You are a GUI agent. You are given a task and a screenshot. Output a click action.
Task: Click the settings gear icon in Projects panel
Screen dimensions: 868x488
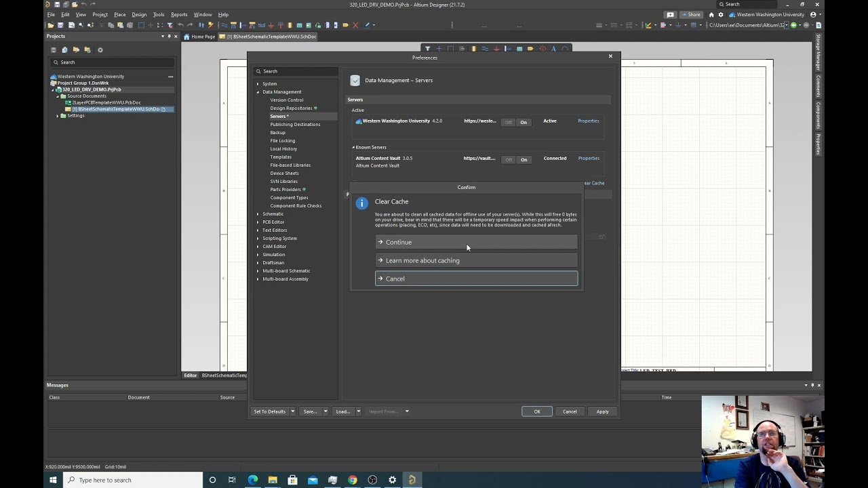100,49
